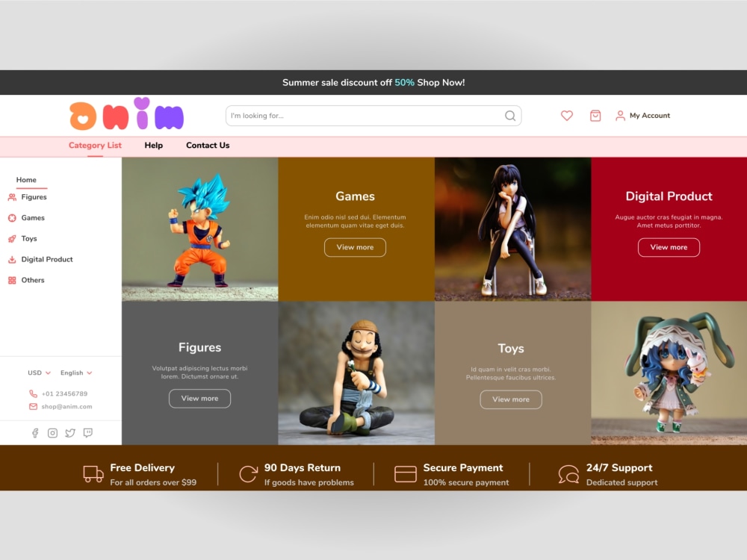
Task: Open the bunny-hood chibi figure image
Action: 669,373
